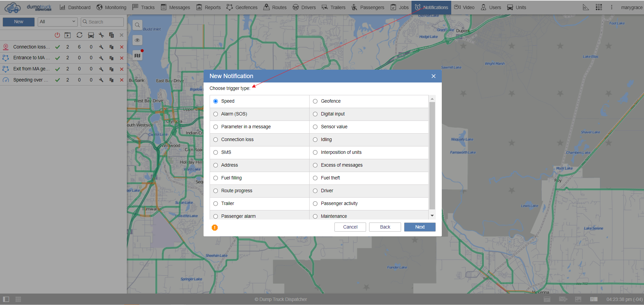Screen dimensions: 644x305
Task: Open the Messages tab
Action: tap(175, 7)
